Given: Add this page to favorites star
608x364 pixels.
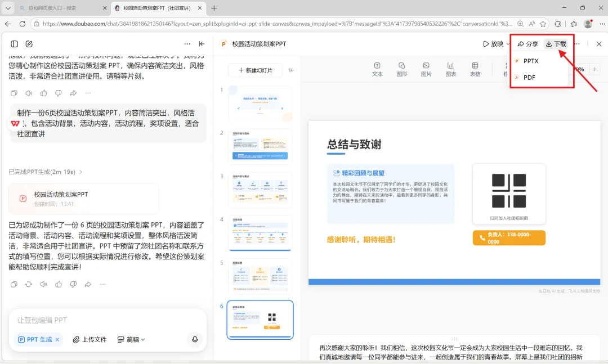Looking at the screenshot, I should point(543,24).
